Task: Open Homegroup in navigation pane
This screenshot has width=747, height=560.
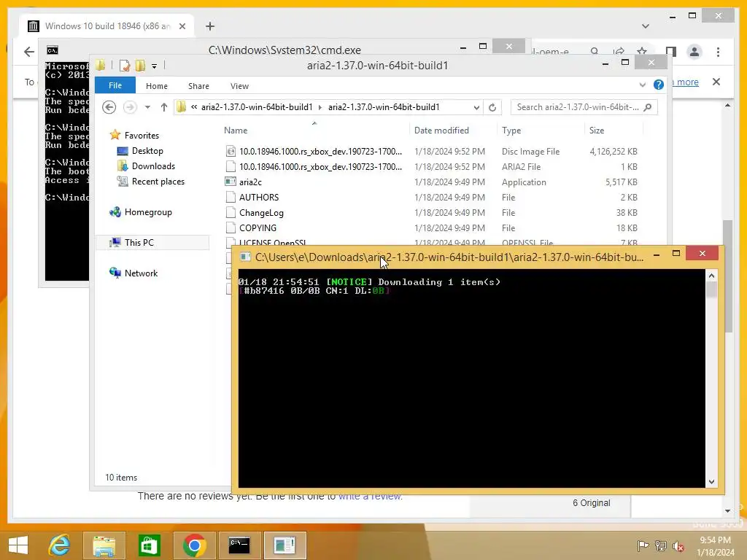Action: pyautogui.click(x=147, y=212)
